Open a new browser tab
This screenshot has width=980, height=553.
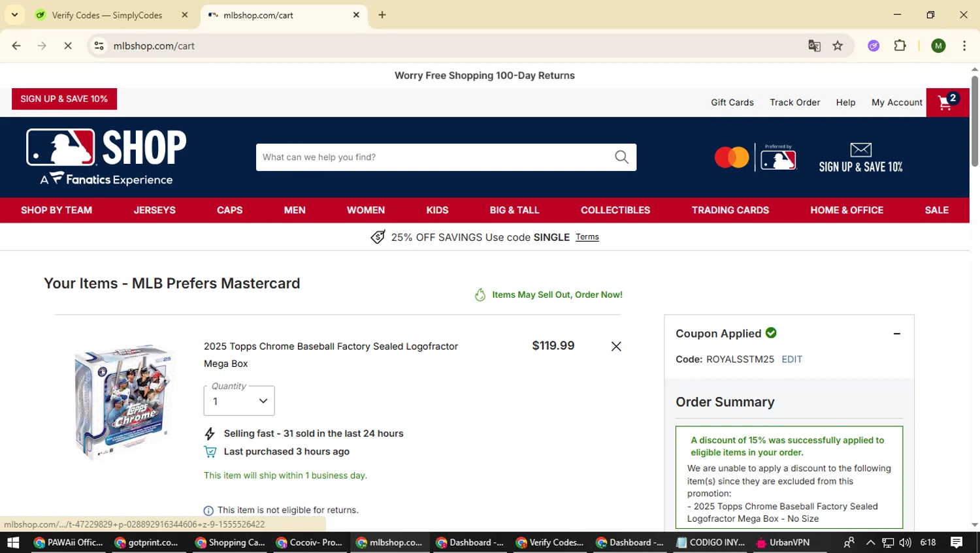pos(382,15)
